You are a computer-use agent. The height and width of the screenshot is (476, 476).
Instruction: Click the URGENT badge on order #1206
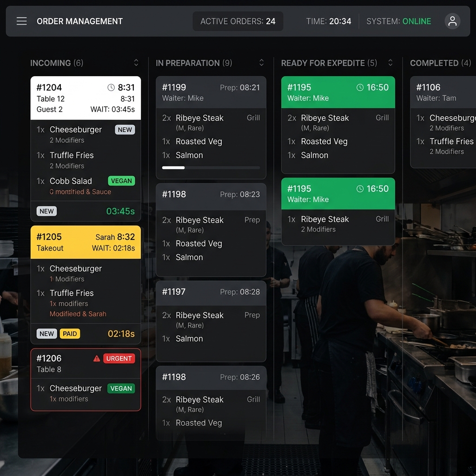119,358
